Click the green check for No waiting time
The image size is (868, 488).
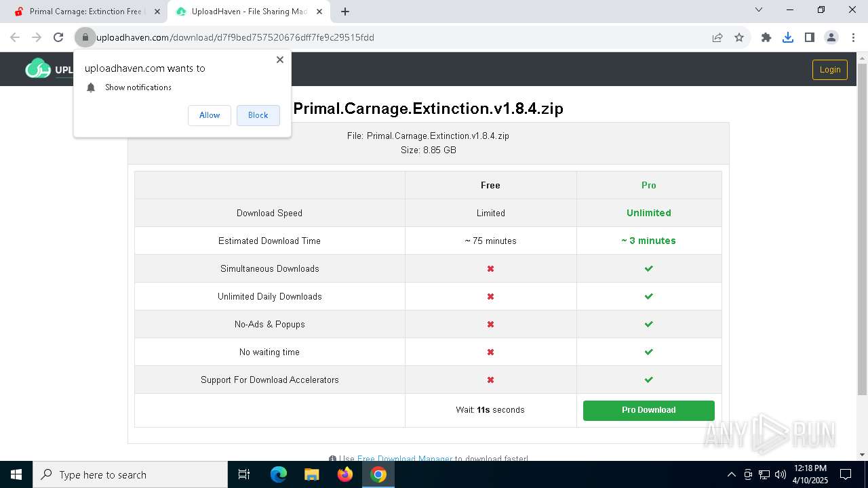click(649, 352)
